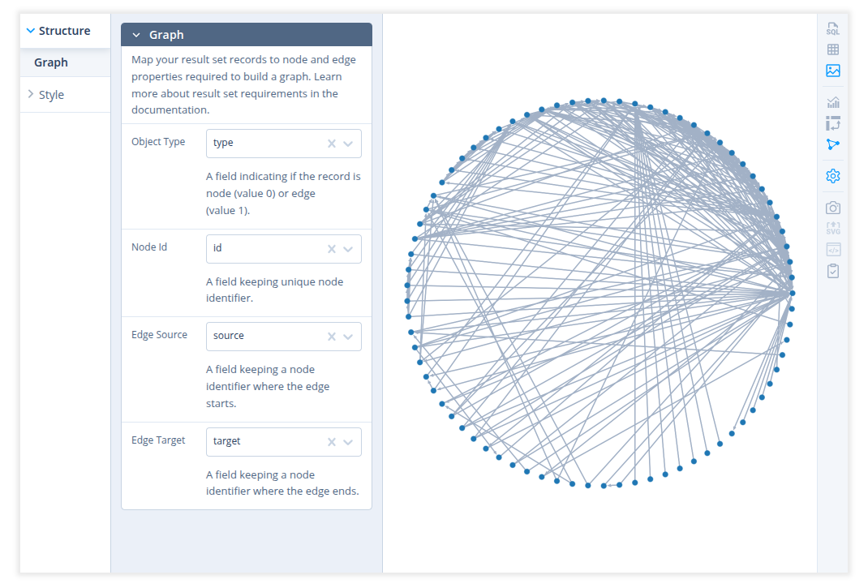Select the visualization view icon
This screenshot has width=868, height=588.
[832, 71]
